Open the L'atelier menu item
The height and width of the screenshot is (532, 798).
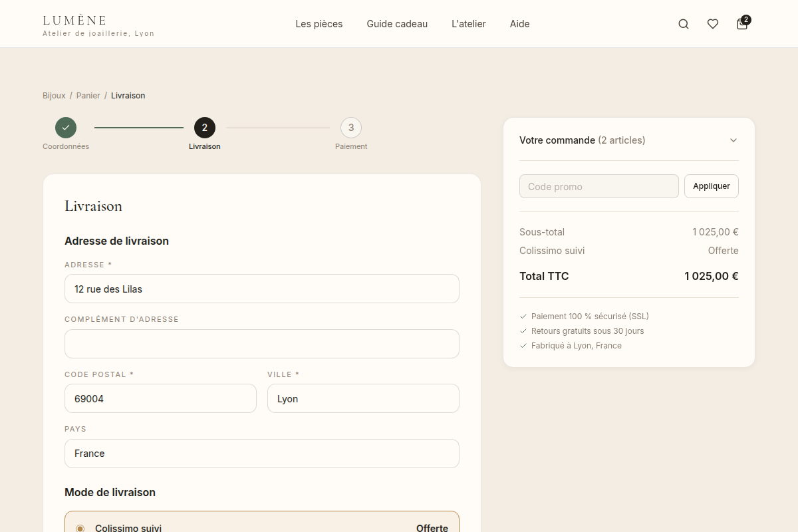(x=469, y=24)
